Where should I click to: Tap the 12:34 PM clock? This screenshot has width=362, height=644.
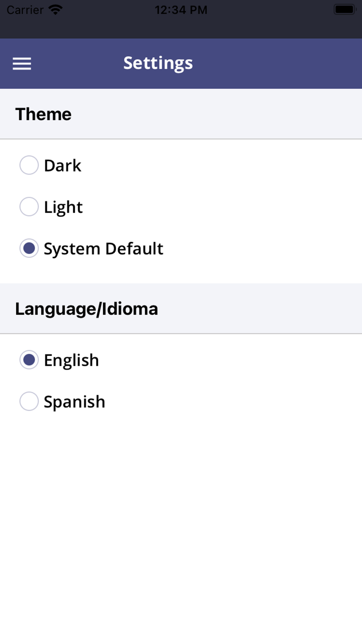(181, 10)
